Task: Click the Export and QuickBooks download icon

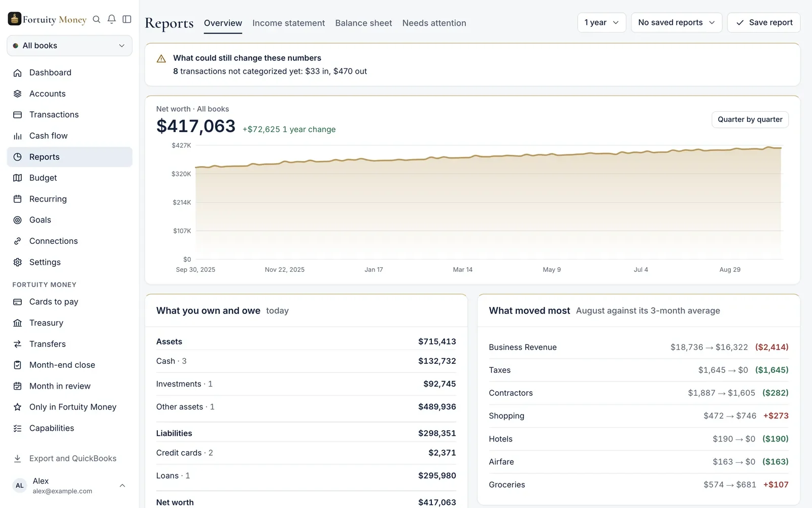Action: (18, 459)
